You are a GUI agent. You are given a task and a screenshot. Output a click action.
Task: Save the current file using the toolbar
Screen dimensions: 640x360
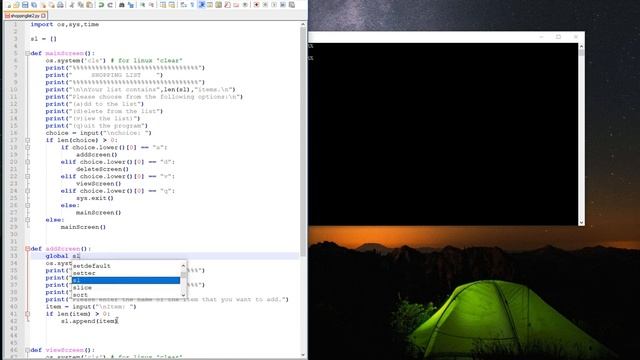[25, 5]
